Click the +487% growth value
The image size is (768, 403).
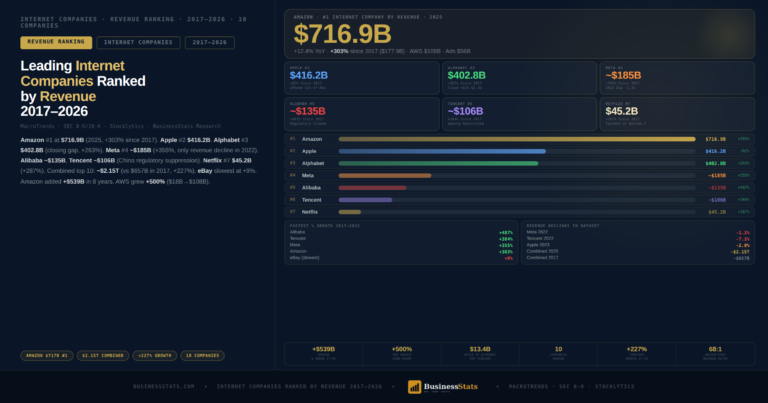click(505, 233)
